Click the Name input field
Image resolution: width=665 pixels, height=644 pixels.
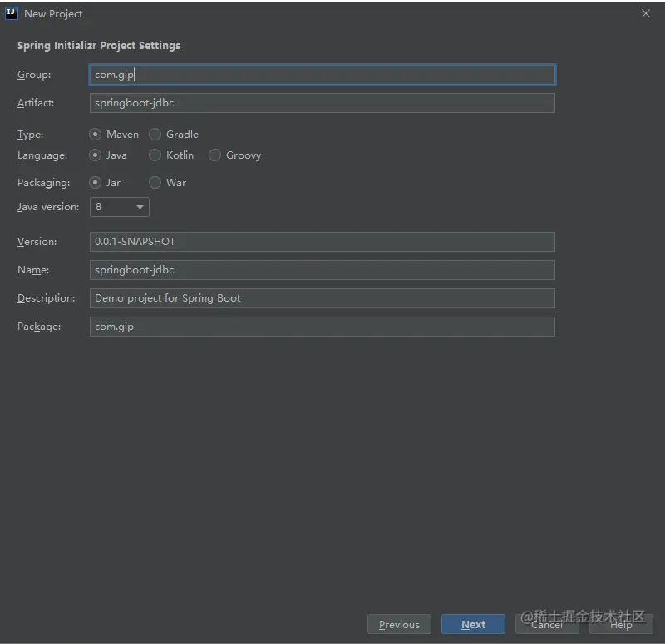pyautogui.click(x=323, y=270)
